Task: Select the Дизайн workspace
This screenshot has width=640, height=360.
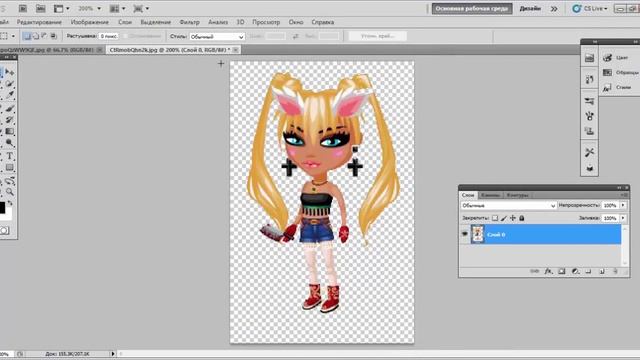Action: [530, 9]
